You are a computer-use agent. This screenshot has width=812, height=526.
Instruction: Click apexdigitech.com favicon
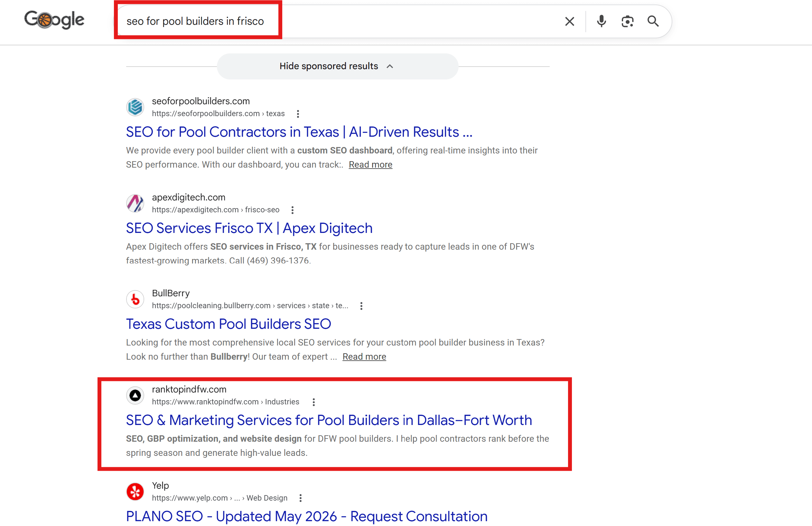135,203
